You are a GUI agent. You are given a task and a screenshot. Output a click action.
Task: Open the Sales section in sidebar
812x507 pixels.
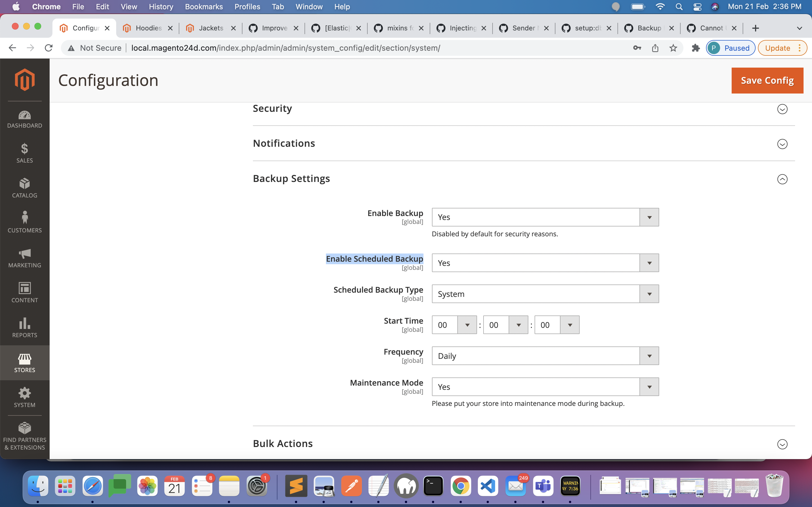coord(25,154)
